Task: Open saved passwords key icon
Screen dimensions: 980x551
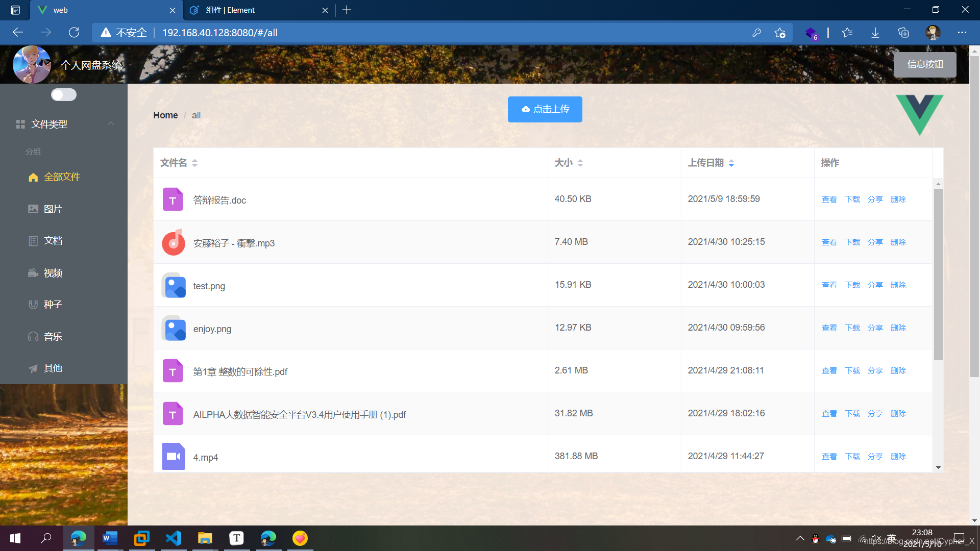Action: pyautogui.click(x=756, y=33)
